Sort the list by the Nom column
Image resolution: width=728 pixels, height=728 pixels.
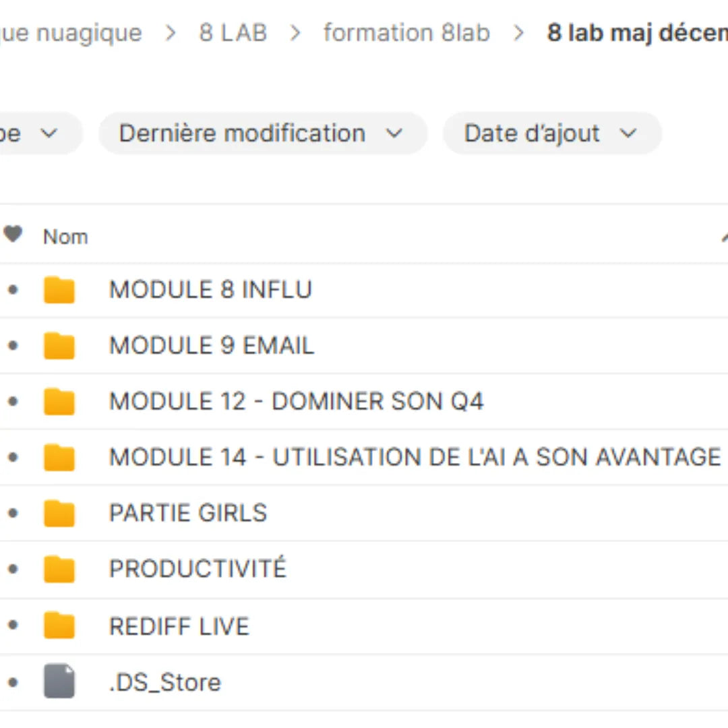[65, 237]
